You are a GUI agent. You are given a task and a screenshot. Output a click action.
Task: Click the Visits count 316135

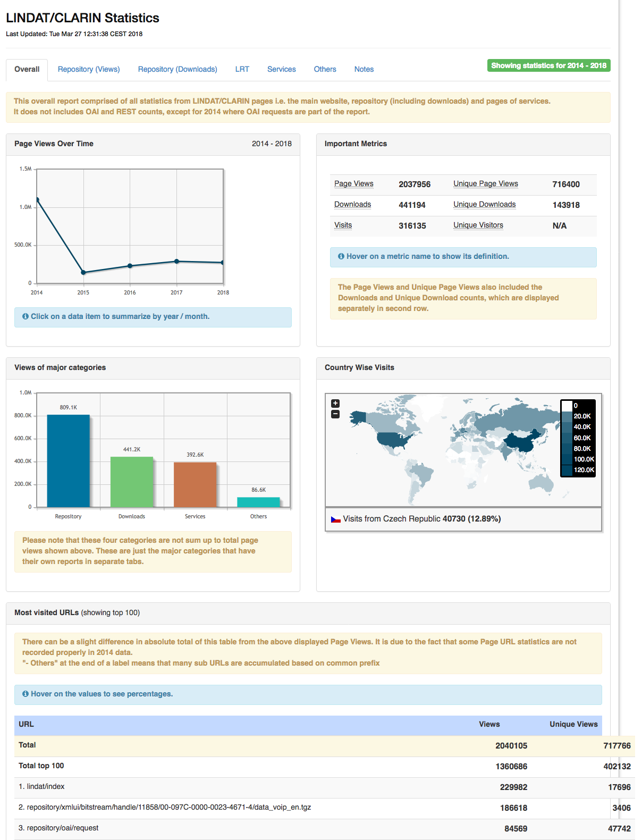pyautogui.click(x=412, y=226)
